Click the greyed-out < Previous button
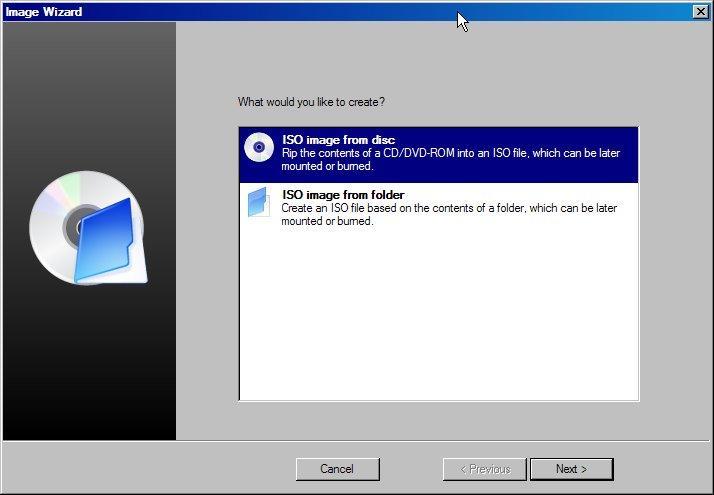714x495 pixels. [485, 469]
